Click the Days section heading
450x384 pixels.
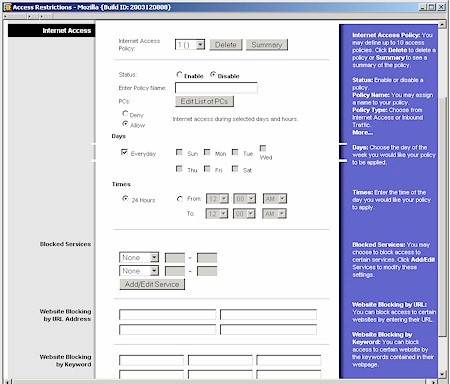click(119, 136)
